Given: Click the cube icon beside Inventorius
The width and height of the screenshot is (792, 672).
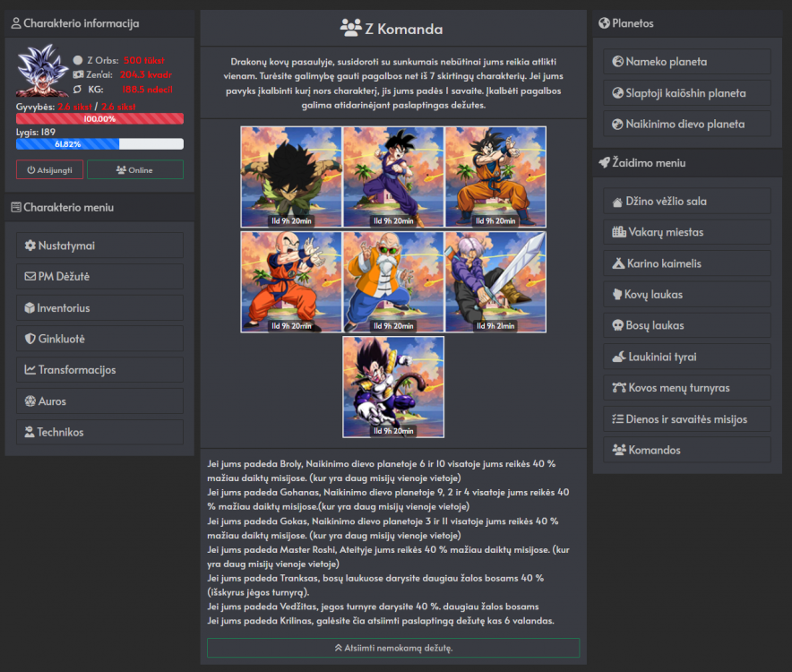Looking at the screenshot, I should pyautogui.click(x=30, y=308).
